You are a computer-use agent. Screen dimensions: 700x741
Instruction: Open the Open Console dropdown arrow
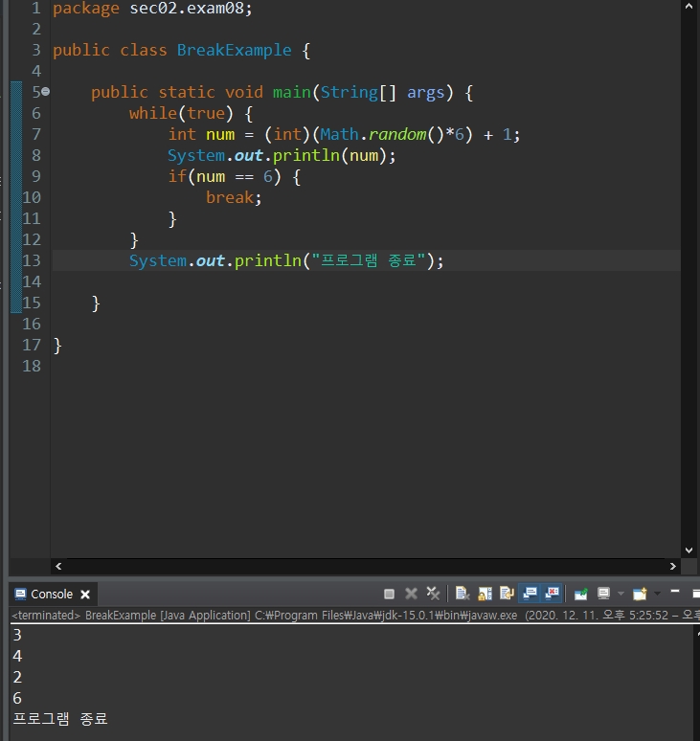[657, 594]
